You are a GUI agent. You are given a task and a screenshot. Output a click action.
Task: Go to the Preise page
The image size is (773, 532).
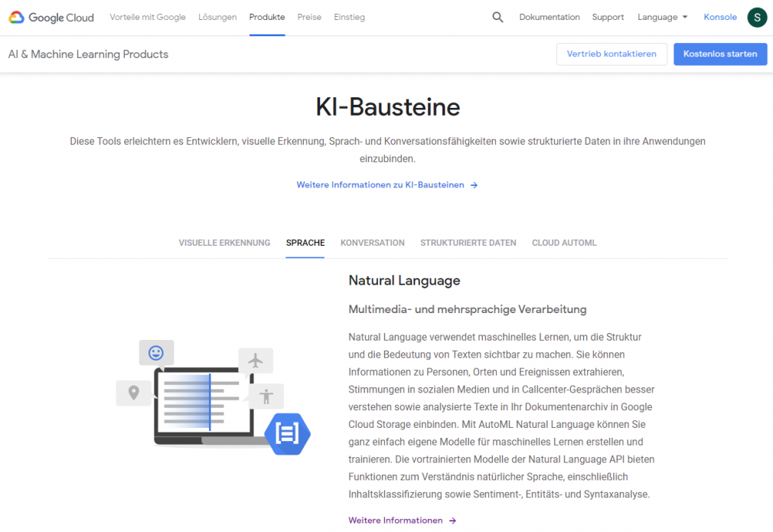pyautogui.click(x=309, y=18)
